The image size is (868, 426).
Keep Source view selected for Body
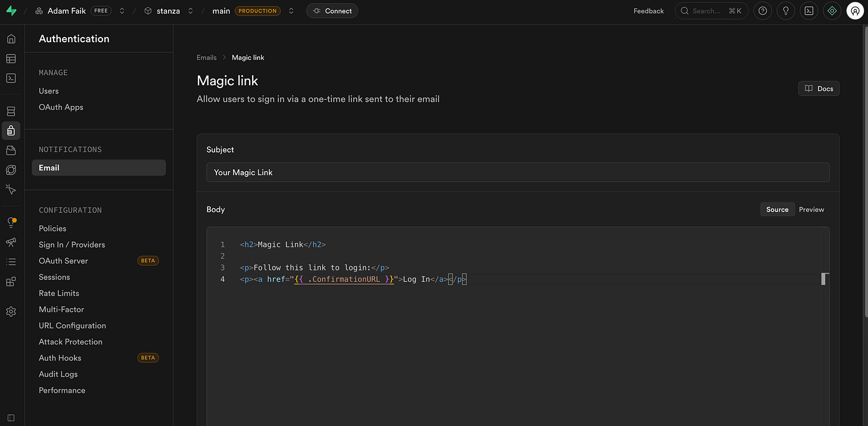(777, 209)
